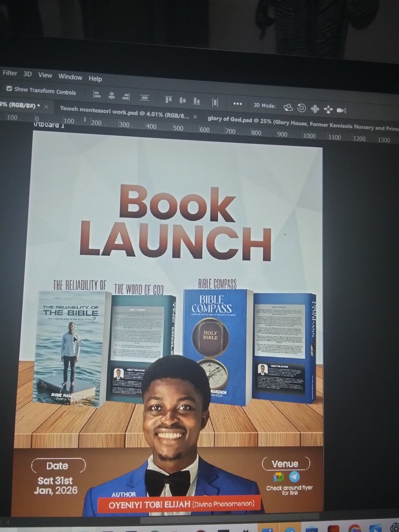Click the 'Check around flyer for link' text
The height and width of the screenshot is (532, 399).
click(289, 490)
